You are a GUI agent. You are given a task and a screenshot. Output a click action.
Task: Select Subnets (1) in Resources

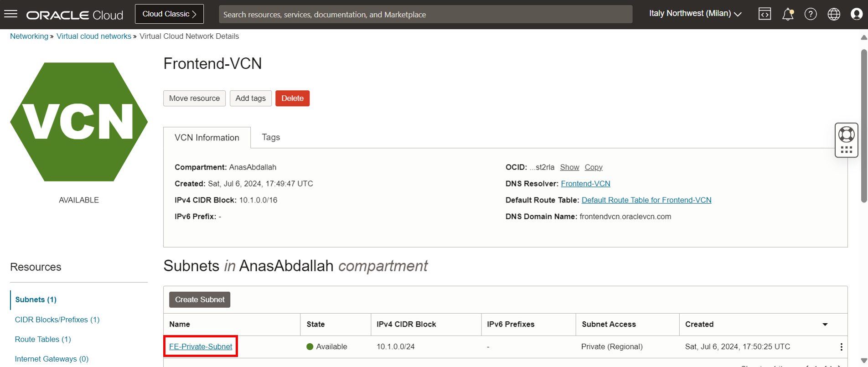point(36,300)
